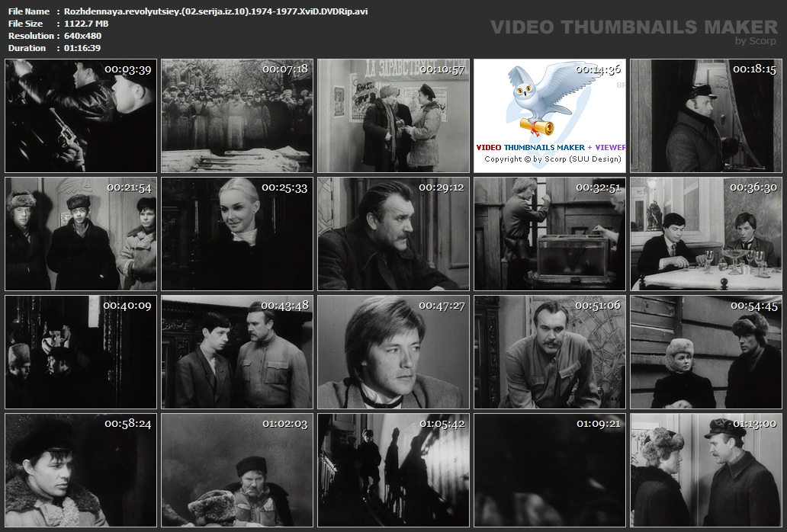Open the thumbnail at 00:03:39 with revolver
This screenshot has height=532, width=787.
coord(81,116)
